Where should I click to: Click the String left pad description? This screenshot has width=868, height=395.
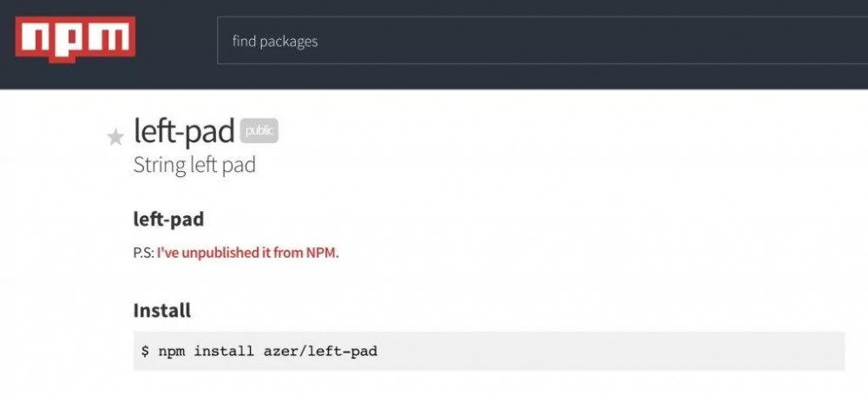tap(194, 165)
